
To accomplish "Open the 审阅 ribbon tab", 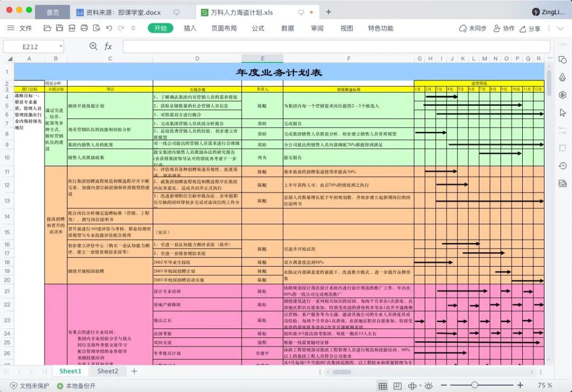I will click(x=317, y=28).
